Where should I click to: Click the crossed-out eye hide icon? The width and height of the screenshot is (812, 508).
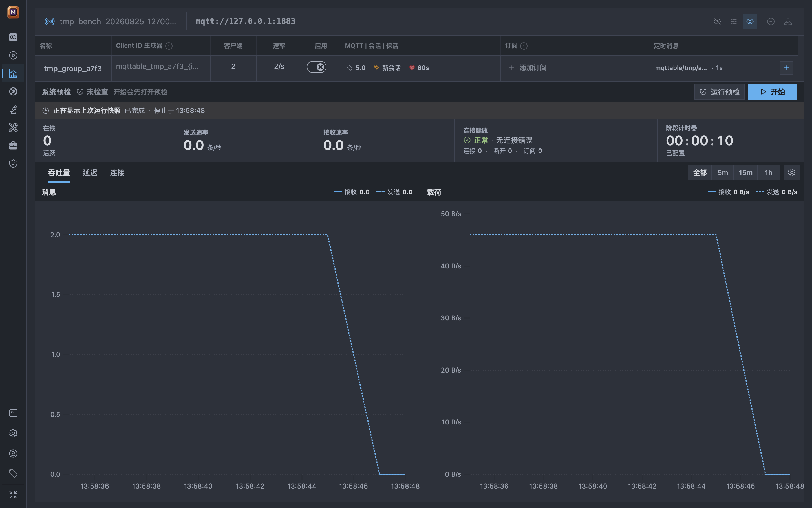tap(717, 21)
